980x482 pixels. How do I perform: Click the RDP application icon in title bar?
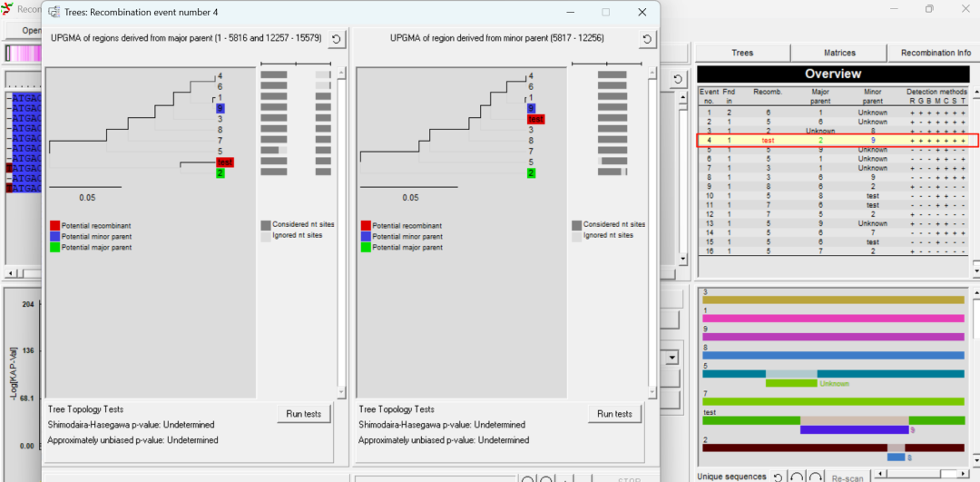8,9
